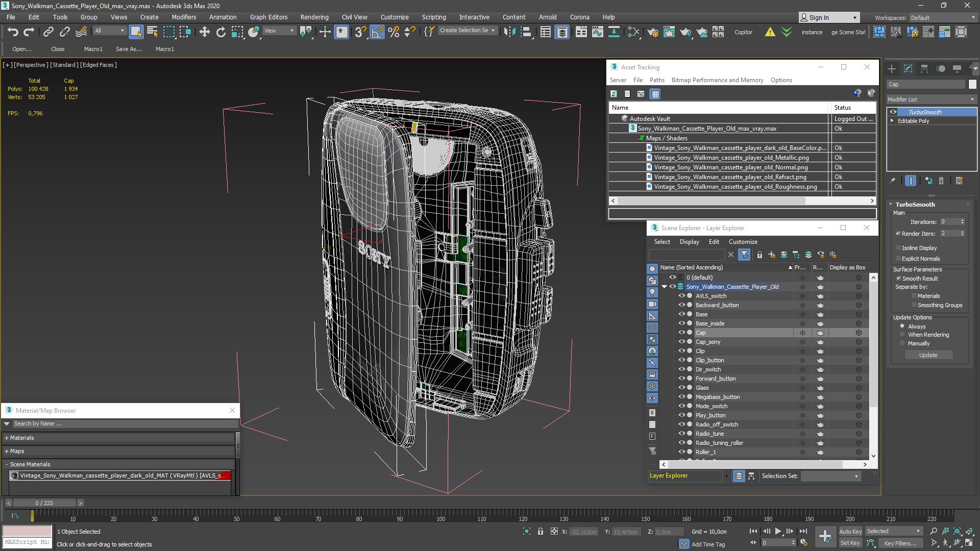Click the Redo icon in main toolbar

coord(29,32)
